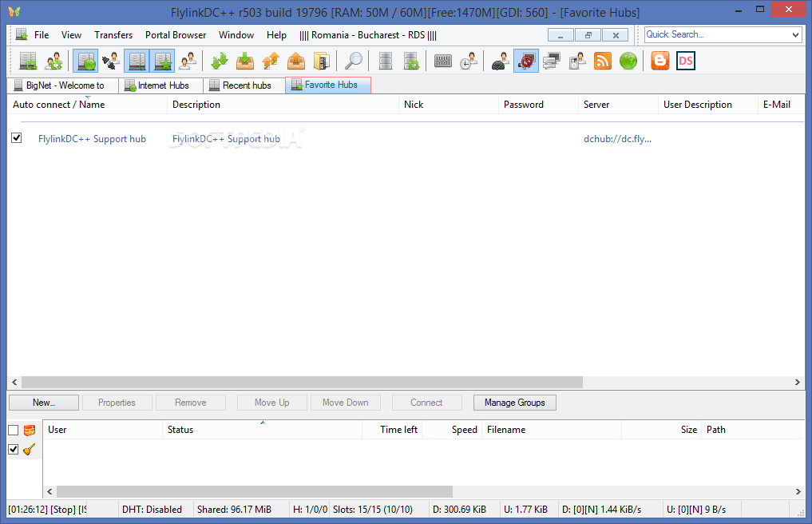Open the Portal Browser menu
Screen dimensions: 812x524
tap(176, 34)
